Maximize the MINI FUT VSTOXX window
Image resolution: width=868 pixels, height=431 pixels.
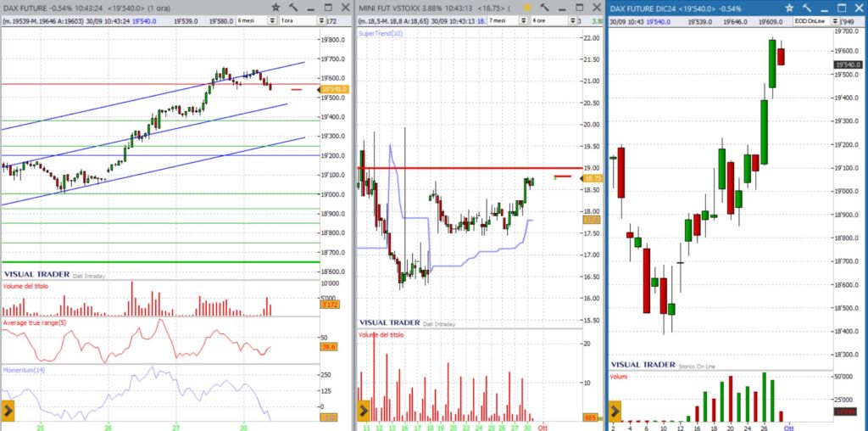click(580, 8)
